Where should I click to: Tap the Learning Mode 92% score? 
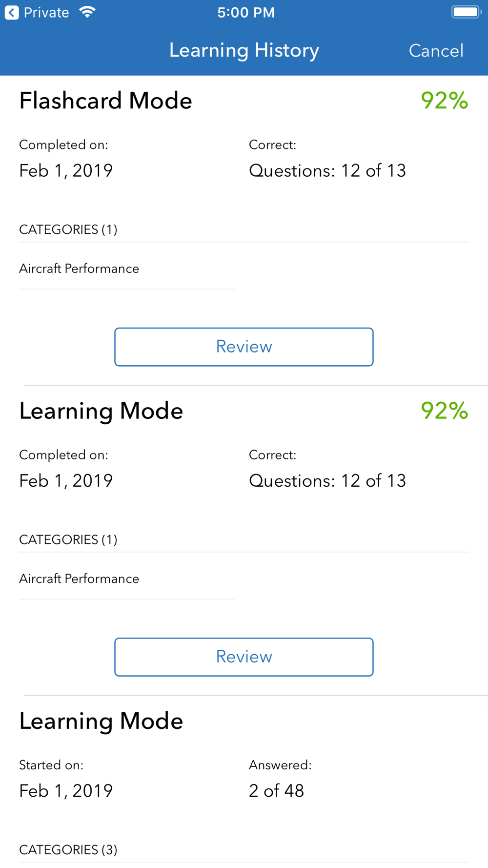coord(444,411)
